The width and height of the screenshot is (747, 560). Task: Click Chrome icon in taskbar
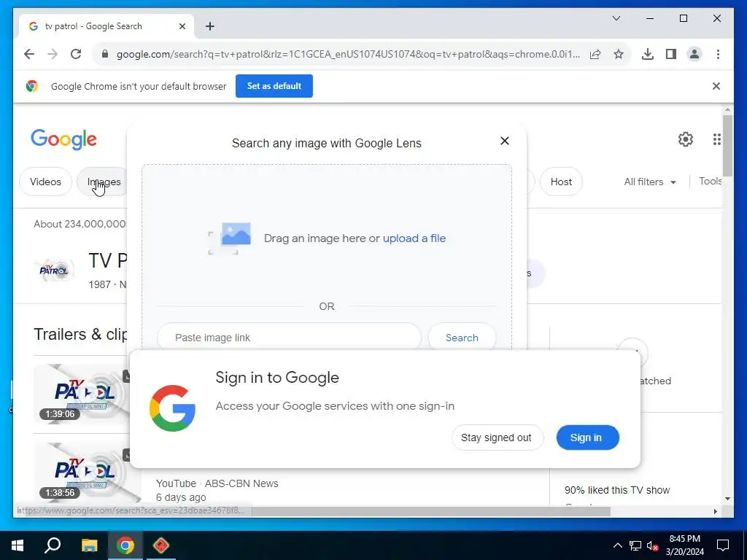coord(125,545)
